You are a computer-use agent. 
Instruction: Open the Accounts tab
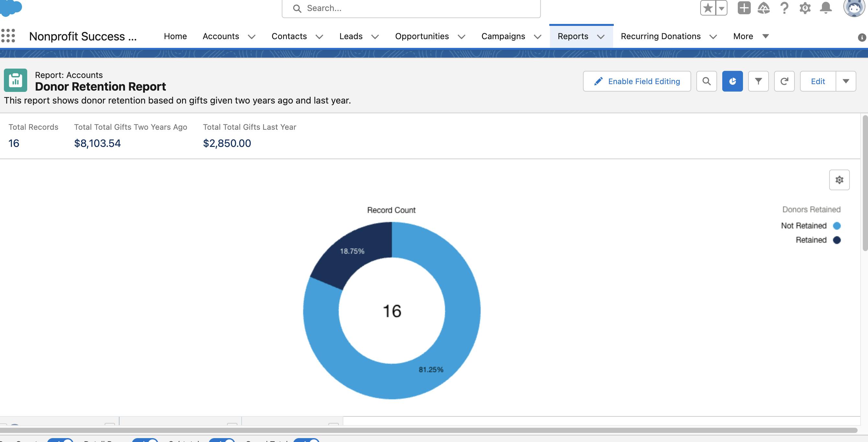click(x=221, y=36)
